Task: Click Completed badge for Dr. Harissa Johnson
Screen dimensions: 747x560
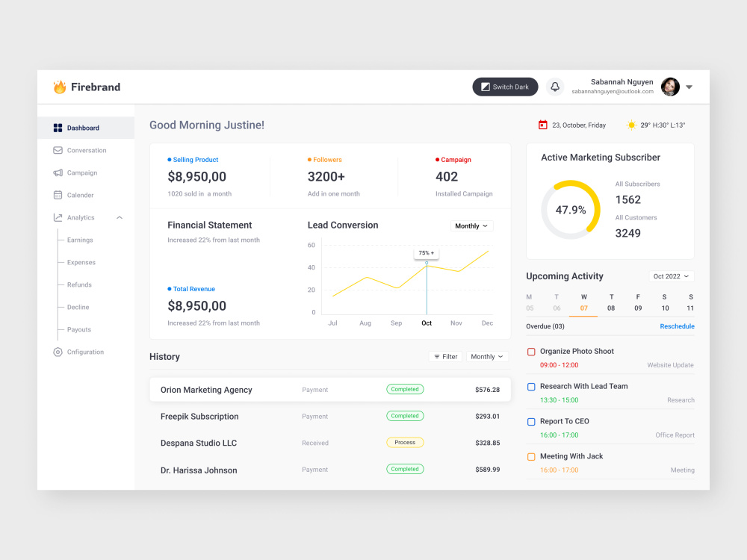Action: point(405,469)
